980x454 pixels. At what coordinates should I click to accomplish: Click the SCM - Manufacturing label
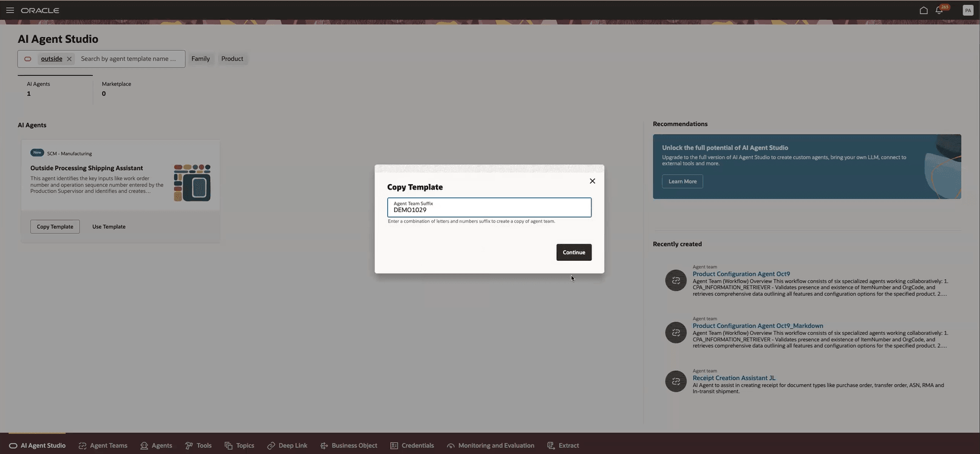point(69,154)
